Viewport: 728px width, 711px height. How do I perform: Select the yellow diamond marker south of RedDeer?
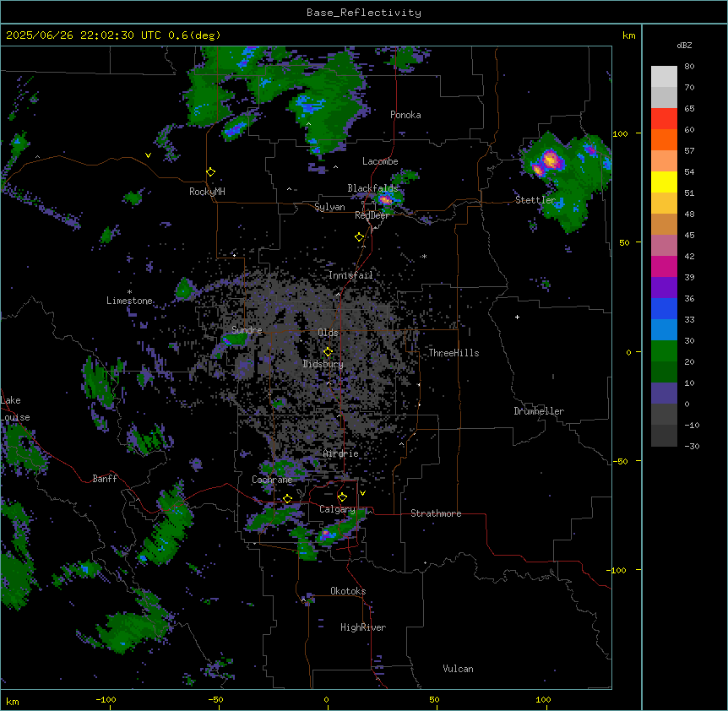pos(360,237)
